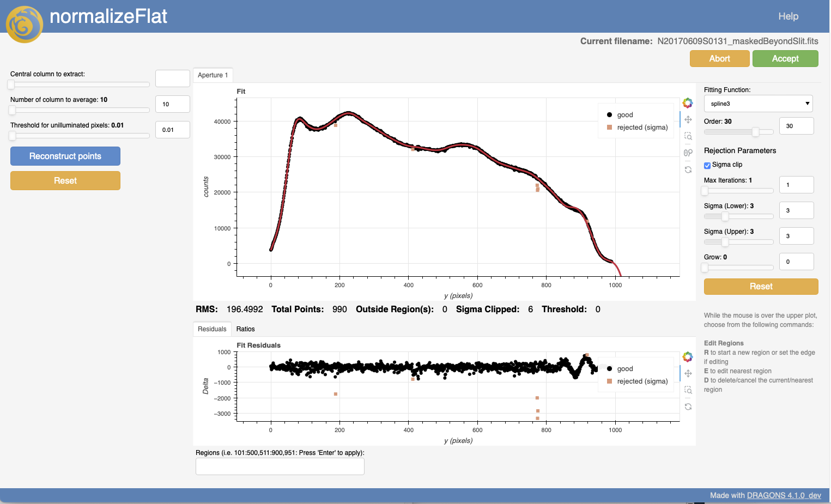Click the Sigma (Upper) input field
Image resolution: width=831 pixels, height=504 pixels.
click(797, 236)
